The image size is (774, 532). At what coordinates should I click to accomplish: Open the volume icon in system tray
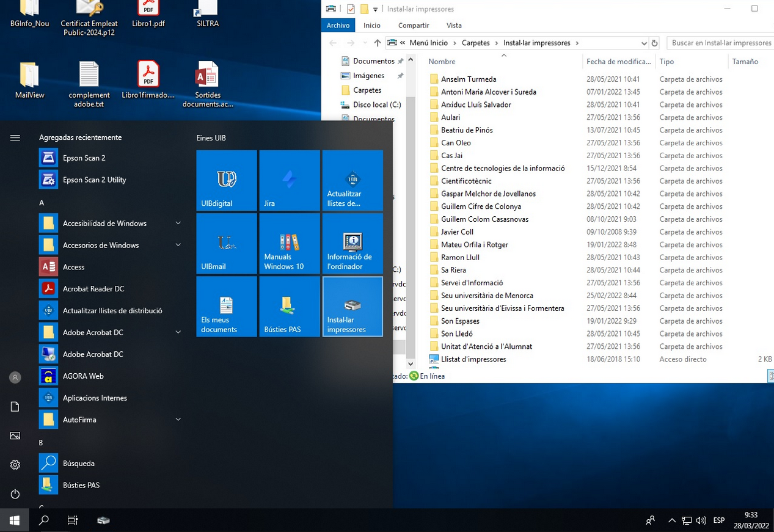click(x=701, y=520)
